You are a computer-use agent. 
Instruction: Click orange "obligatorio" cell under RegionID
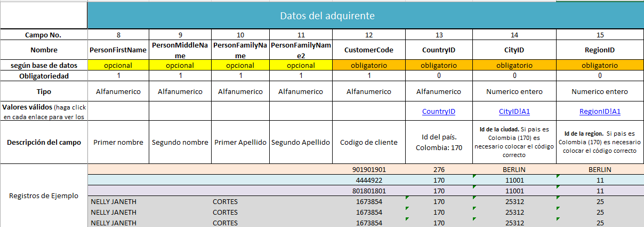tap(599, 66)
